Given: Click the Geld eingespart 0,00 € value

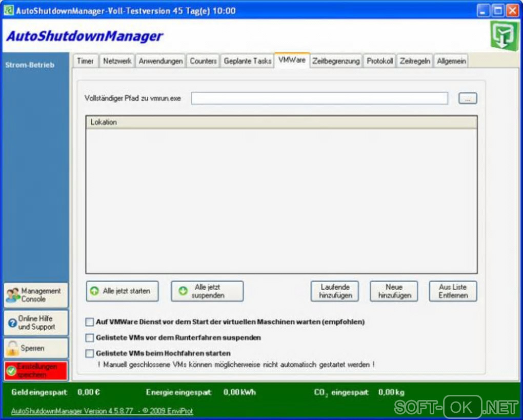Looking at the screenshot, I should [88, 392].
